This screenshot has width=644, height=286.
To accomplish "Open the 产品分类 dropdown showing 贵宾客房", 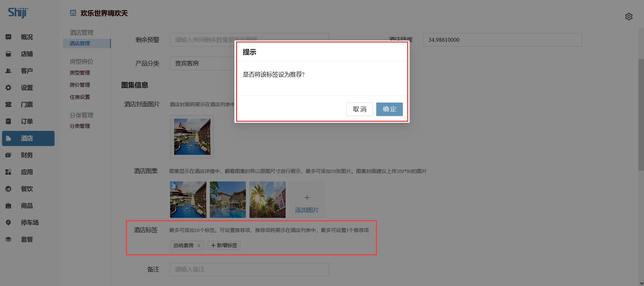I will tap(202, 63).
